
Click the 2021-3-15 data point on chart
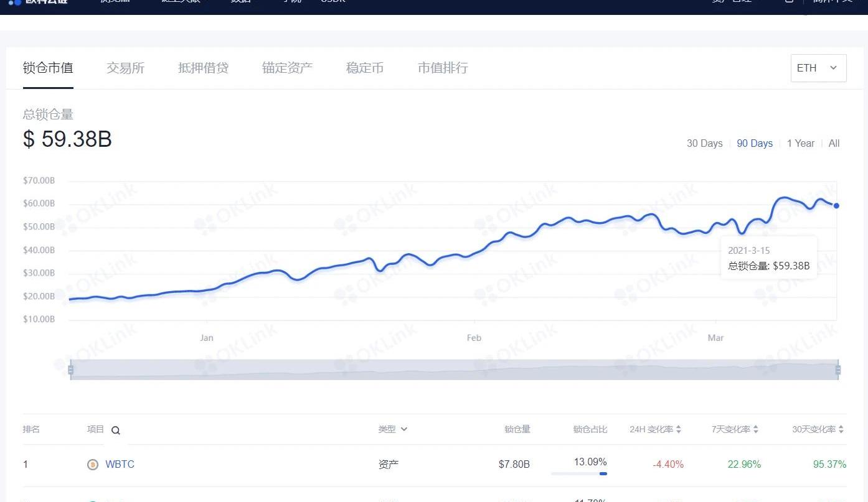click(836, 206)
